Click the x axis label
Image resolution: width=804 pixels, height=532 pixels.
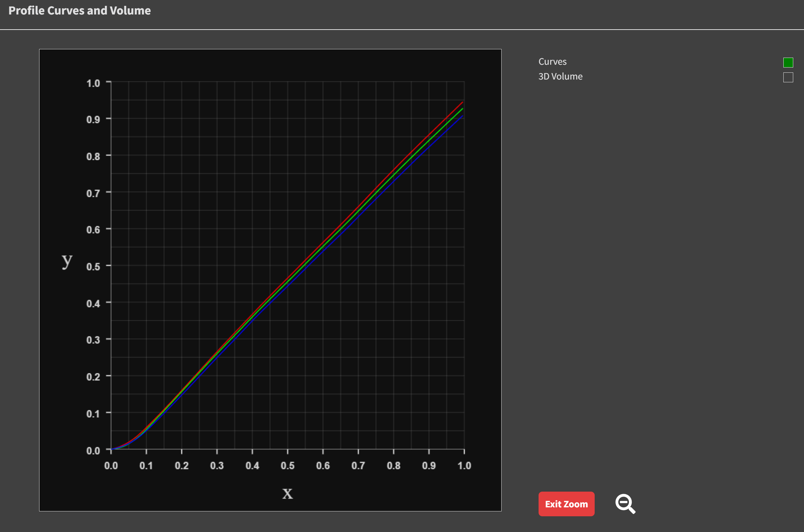[287, 493]
